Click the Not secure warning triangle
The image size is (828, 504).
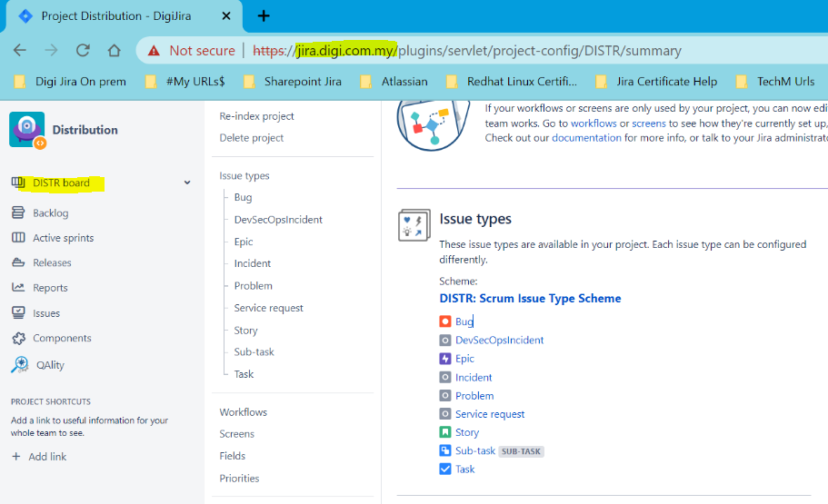(154, 51)
